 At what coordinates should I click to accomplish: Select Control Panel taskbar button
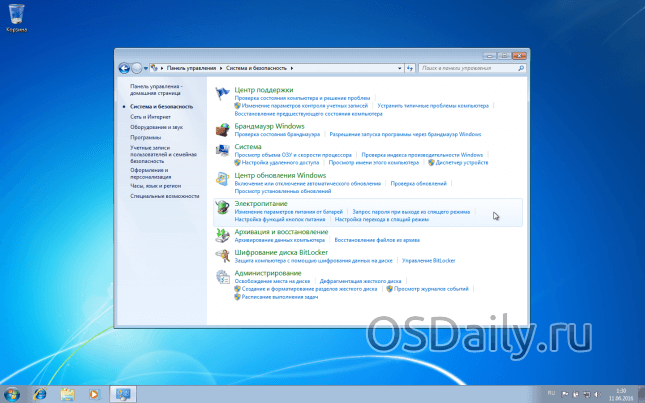click(123, 394)
